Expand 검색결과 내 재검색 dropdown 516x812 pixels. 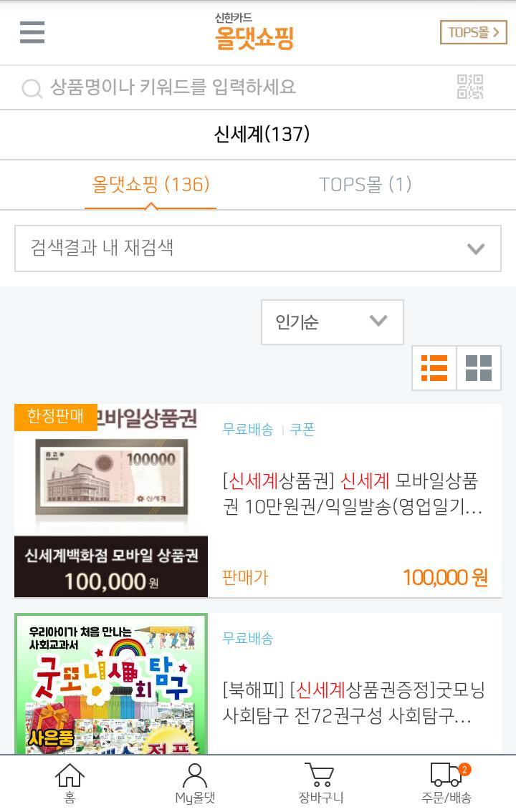258,248
